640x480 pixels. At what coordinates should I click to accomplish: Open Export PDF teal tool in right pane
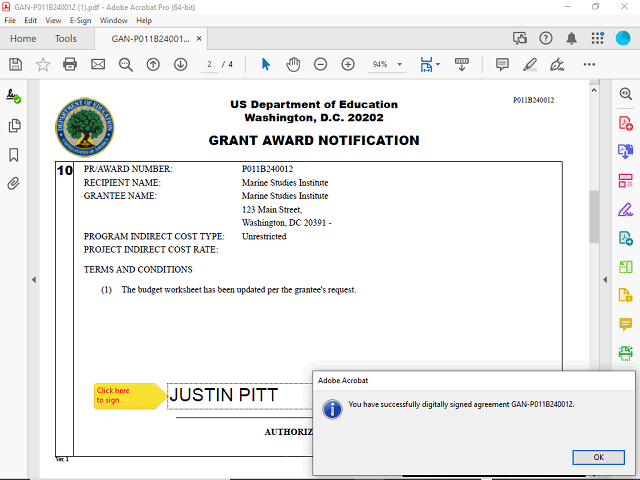pos(626,238)
